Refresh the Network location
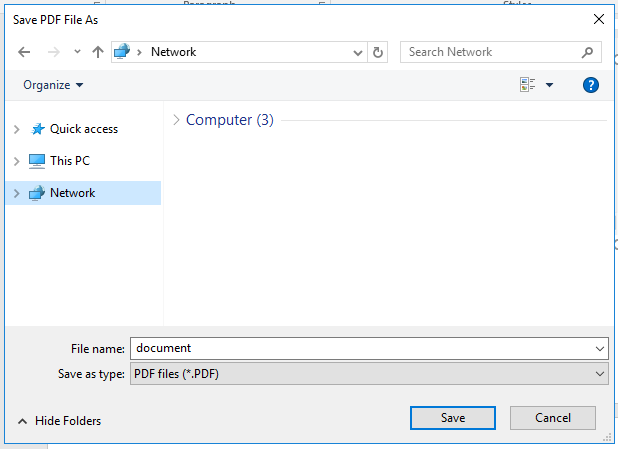 click(377, 52)
